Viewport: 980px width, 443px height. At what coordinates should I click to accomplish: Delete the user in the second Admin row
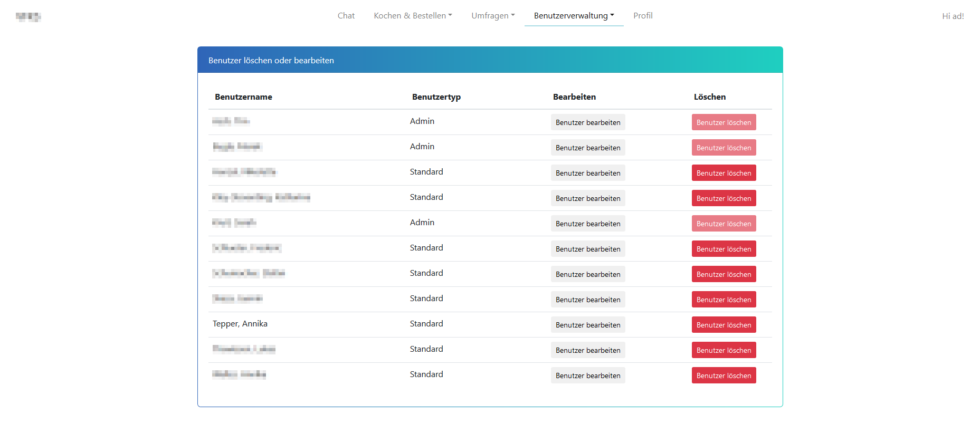[724, 148]
